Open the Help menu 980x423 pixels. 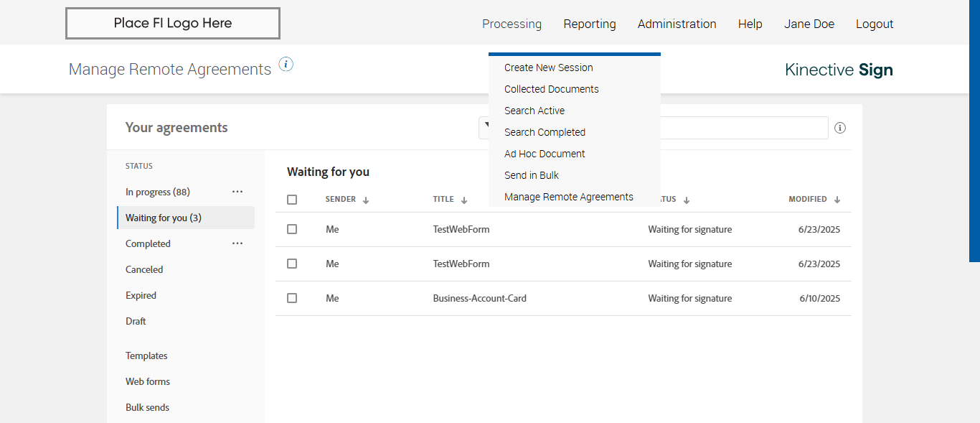(750, 24)
